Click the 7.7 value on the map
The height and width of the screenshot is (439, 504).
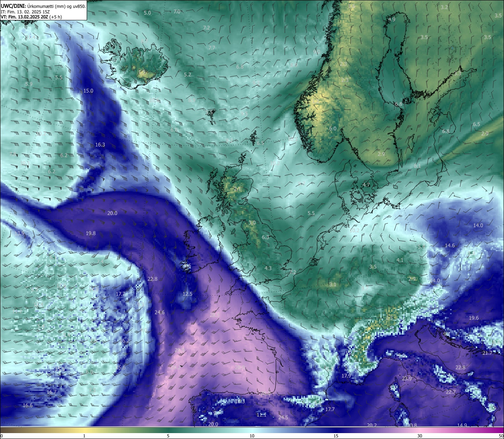pyautogui.click(x=212, y=48)
